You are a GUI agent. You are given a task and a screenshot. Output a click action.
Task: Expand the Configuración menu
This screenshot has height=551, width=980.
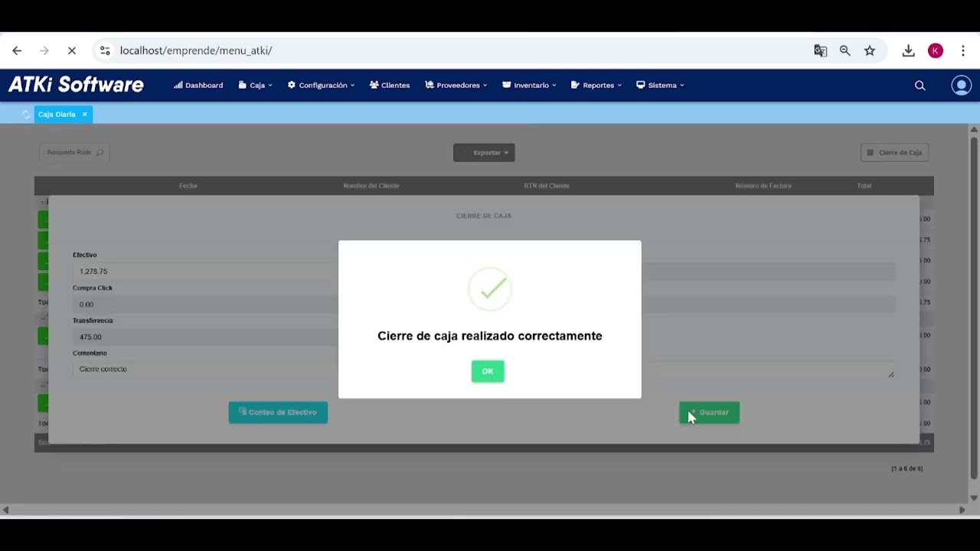click(321, 85)
